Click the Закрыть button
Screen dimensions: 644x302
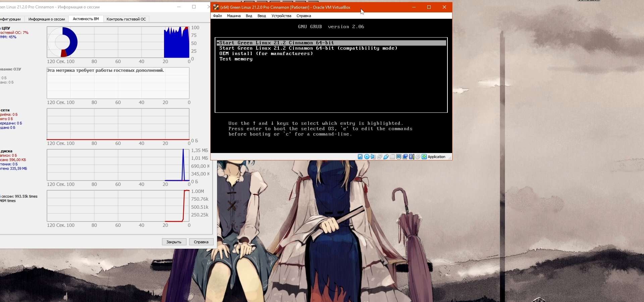coord(174,242)
